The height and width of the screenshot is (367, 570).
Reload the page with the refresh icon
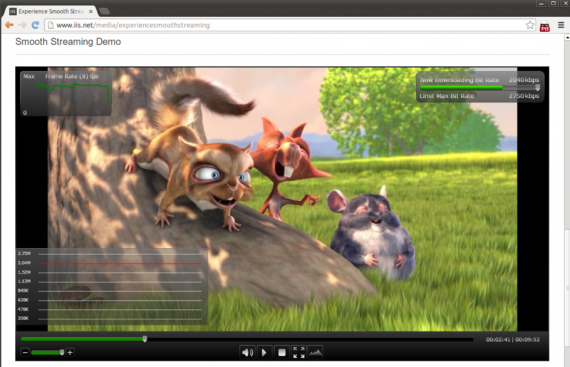click(x=35, y=25)
